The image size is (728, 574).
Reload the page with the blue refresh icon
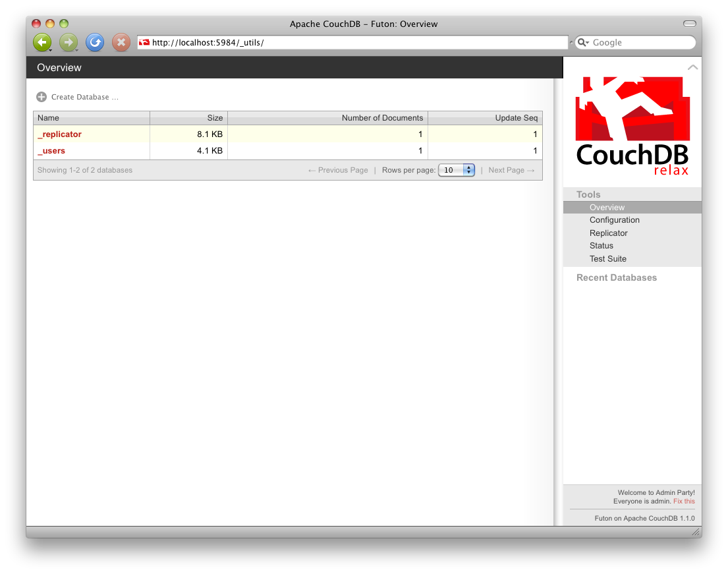pyautogui.click(x=95, y=43)
